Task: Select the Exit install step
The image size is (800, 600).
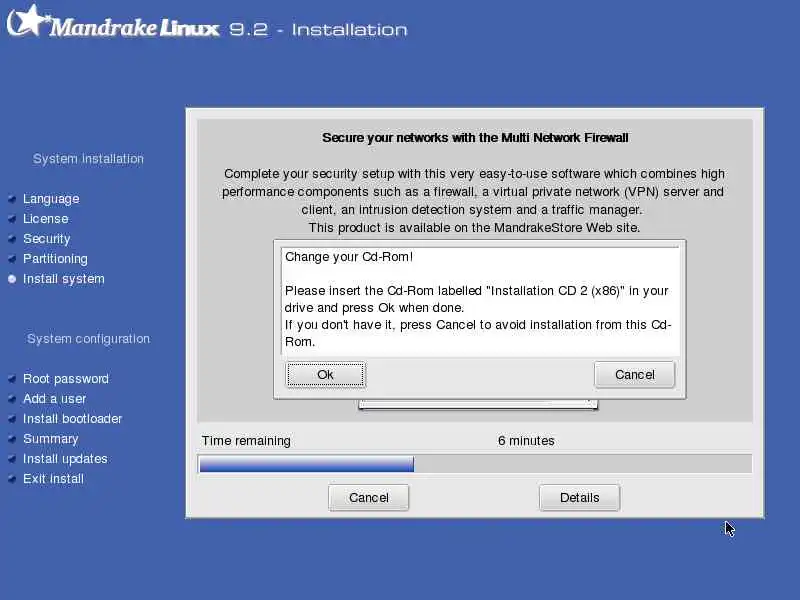Action: (x=53, y=479)
